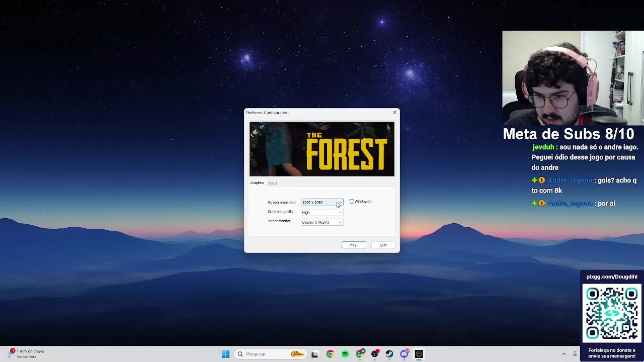Open Discord from taskbar
This screenshot has height=362, width=644.
click(x=404, y=354)
